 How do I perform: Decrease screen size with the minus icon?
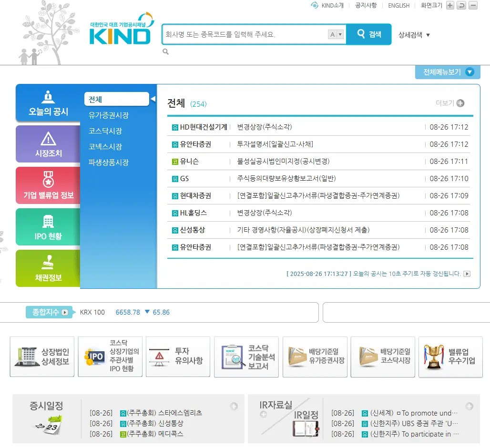[473, 5]
